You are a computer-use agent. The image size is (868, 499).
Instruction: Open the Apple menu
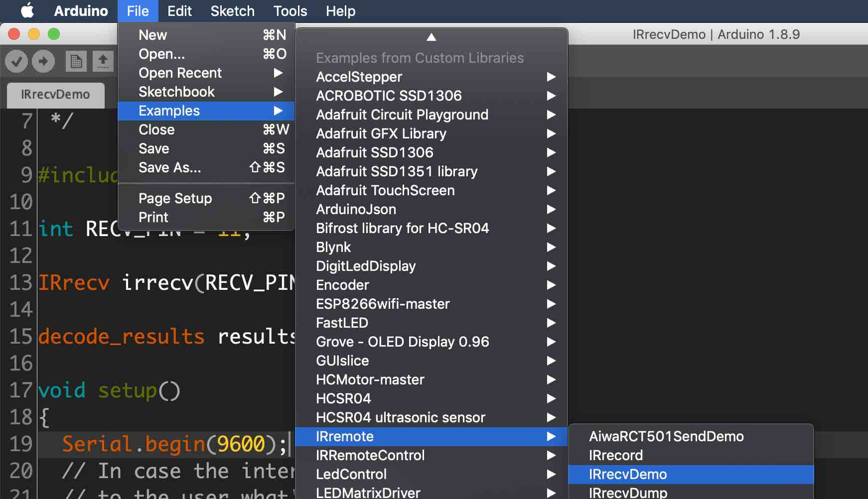click(27, 10)
